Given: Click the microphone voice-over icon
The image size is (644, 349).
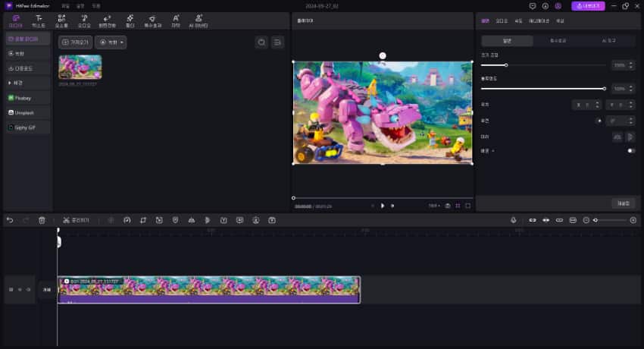Looking at the screenshot, I should [513, 220].
